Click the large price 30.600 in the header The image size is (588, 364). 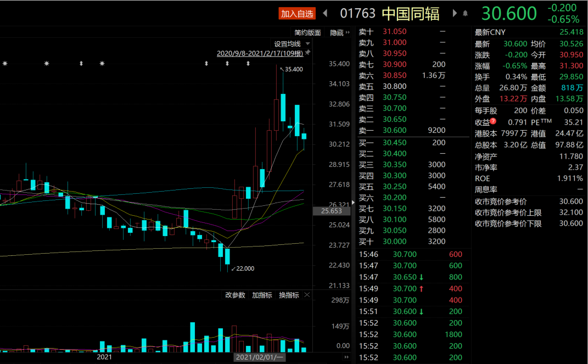(x=509, y=14)
